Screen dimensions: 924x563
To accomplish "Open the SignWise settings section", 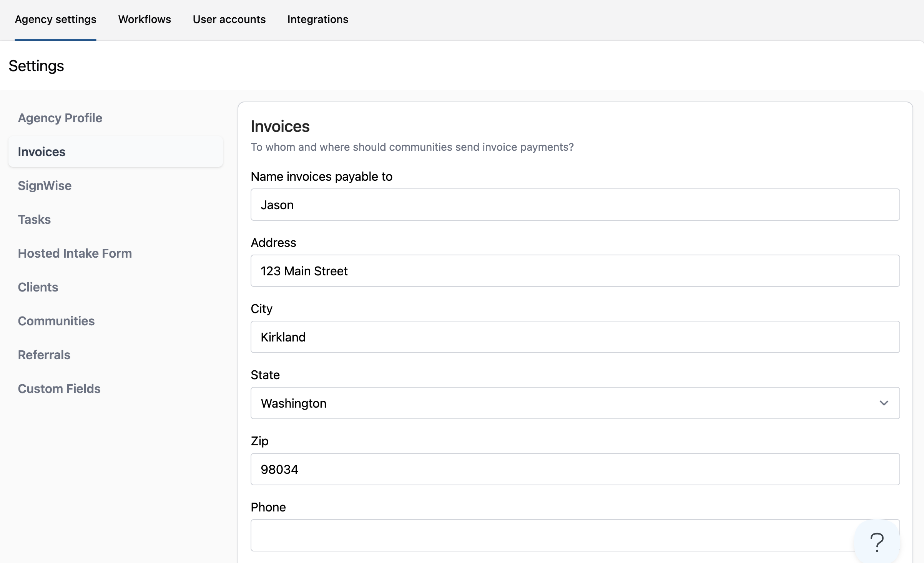I will [x=45, y=186].
